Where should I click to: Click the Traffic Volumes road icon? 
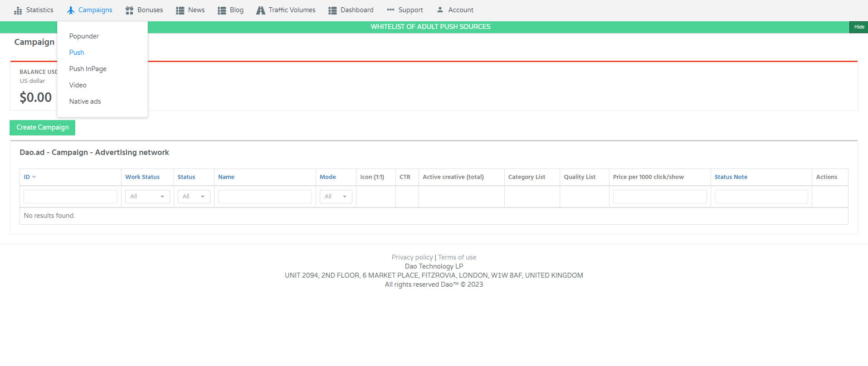click(261, 10)
